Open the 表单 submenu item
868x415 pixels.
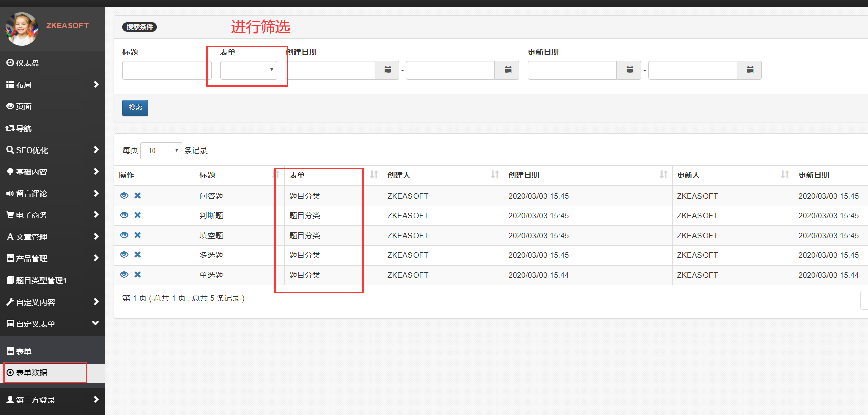click(x=53, y=351)
